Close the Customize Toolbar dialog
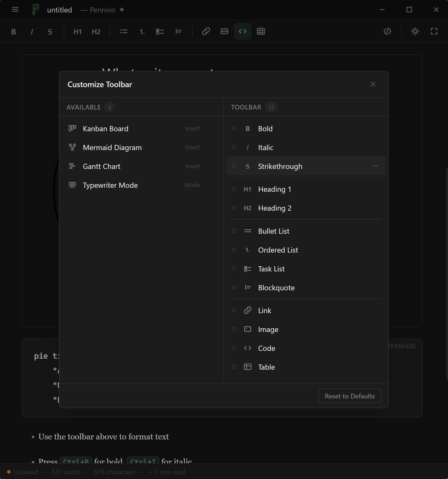 (x=373, y=84)
